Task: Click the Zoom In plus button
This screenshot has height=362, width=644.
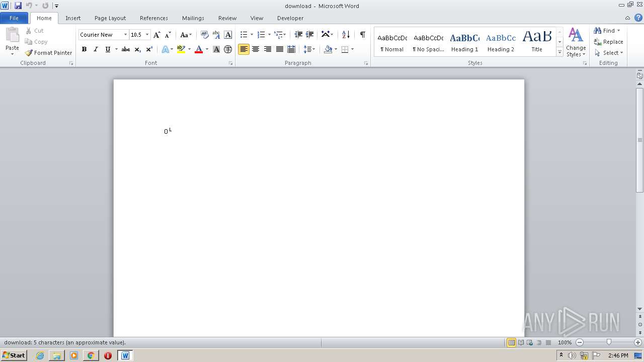Action: 638,342
